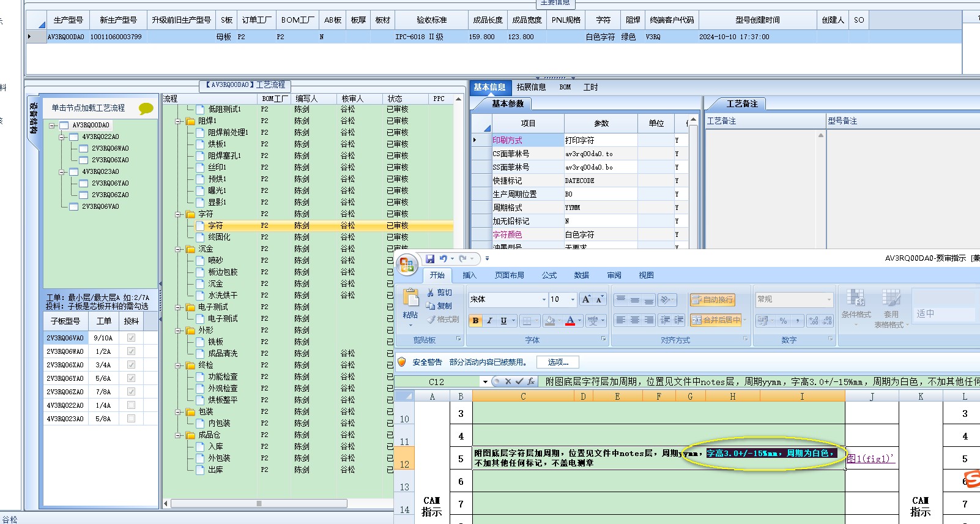Toggle 投料 checkbox for 2V3RQ06WA0
The image size is (980, 524).
(x=131, y=351)
